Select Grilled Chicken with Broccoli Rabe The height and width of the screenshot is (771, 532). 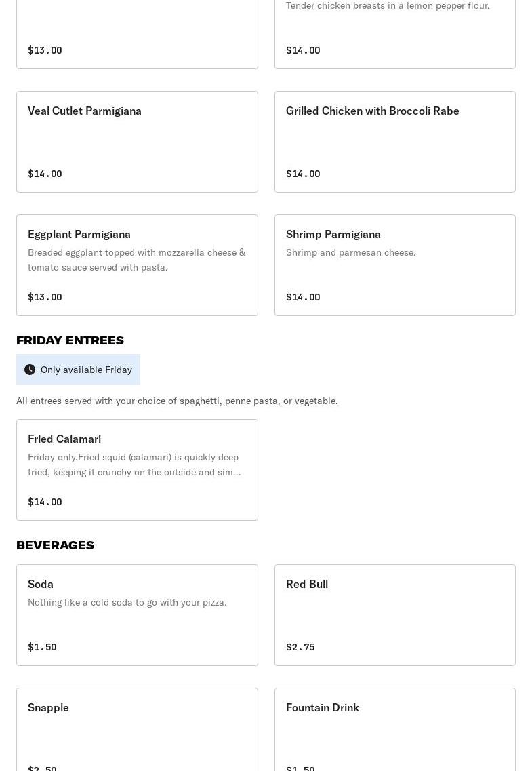[x=372, y=111]
